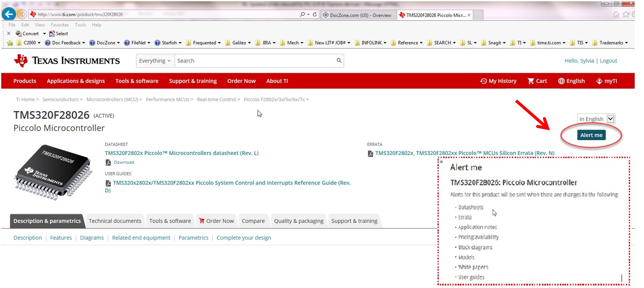Open the Piccolo Microcontrollers datasheet link

click(x=182, y=153)
